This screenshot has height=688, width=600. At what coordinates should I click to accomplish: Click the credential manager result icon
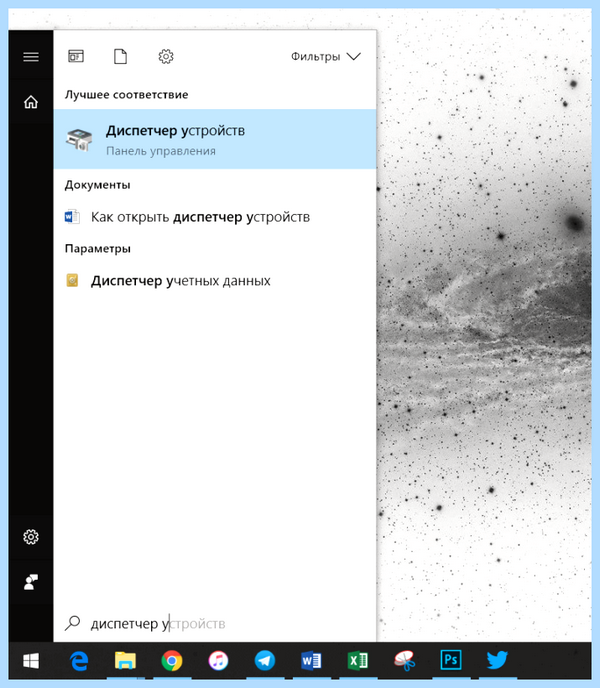(x=72, y=280)
